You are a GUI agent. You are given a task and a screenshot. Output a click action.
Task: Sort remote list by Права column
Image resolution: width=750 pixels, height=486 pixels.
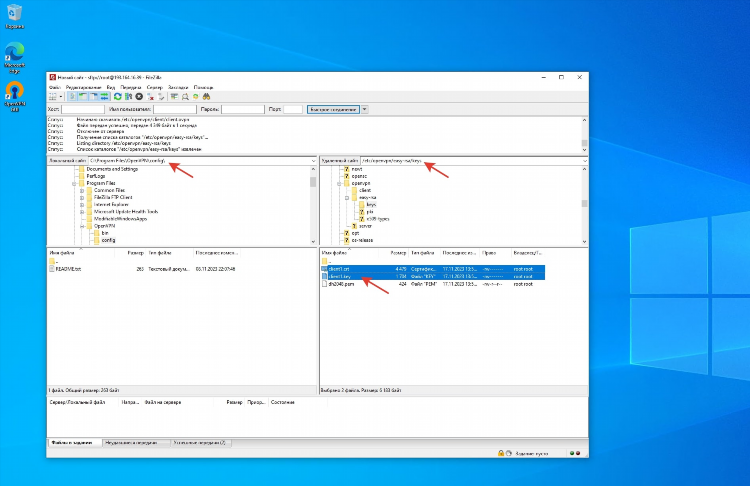489,253
